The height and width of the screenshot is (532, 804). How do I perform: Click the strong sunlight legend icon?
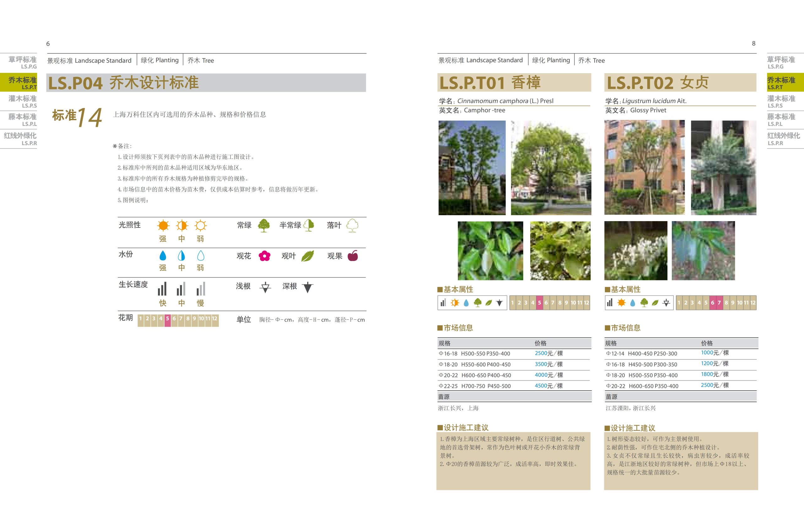(163, 225)
